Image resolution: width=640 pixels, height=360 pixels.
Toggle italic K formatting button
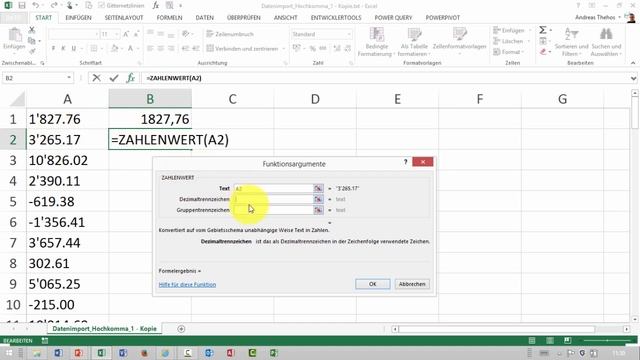click(63, 48)
